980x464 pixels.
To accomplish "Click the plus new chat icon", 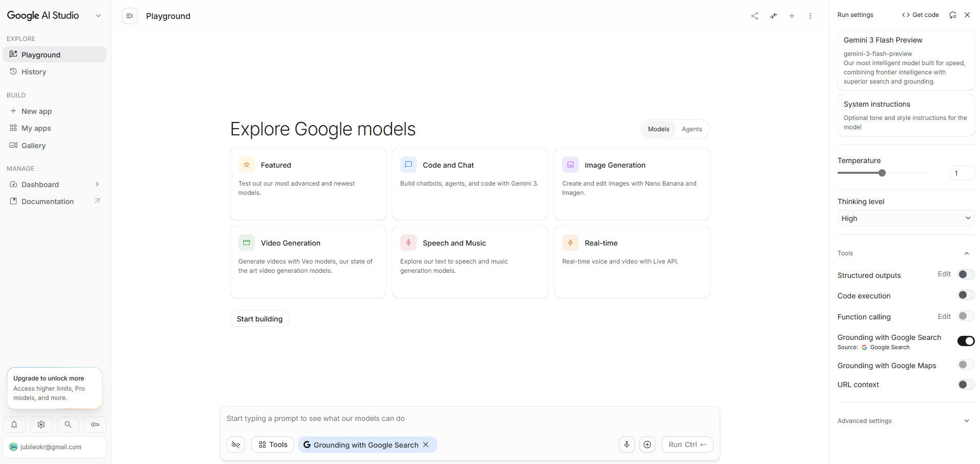I will point(792,16).
